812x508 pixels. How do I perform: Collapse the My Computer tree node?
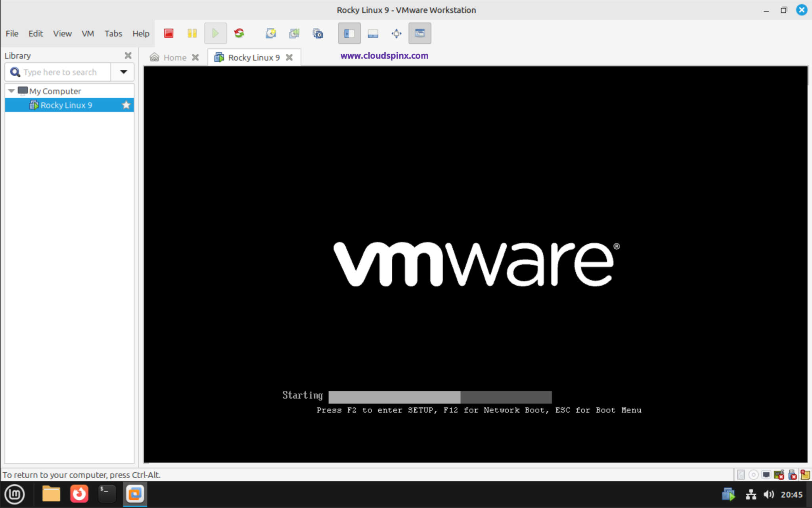pyautogui.click(x=11, y=91)
